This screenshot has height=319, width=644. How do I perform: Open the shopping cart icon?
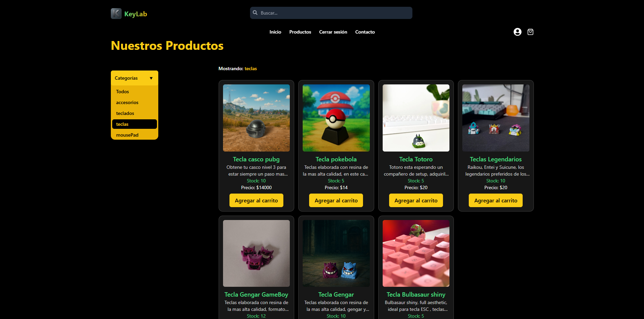coord(530,32)
